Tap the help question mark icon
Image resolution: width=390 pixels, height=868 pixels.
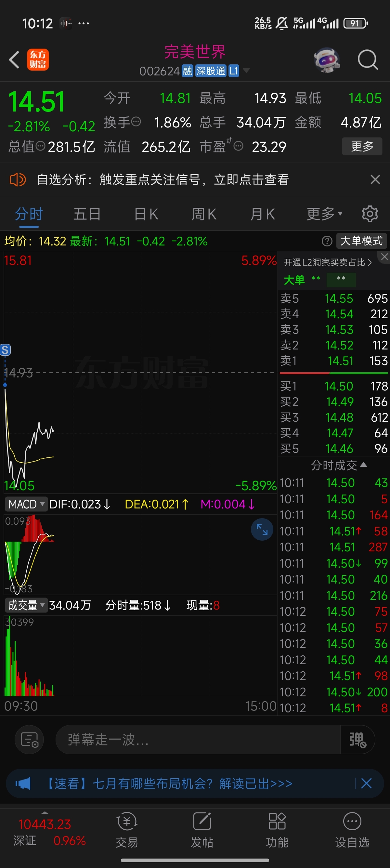pyautogui.click(x=327, y=241)
